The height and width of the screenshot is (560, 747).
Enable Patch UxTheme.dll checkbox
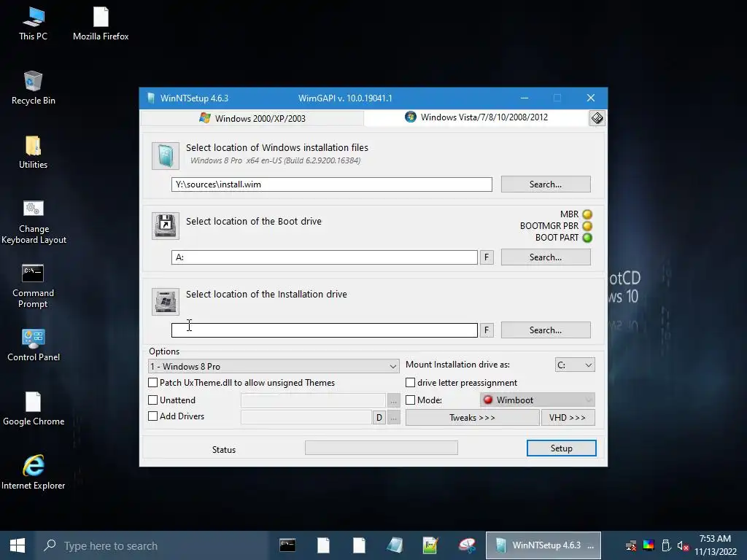tap(153, 382)
